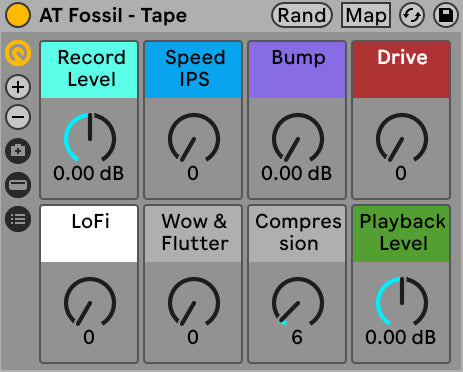Toggle the AT Fossil - Tape device activator
This screenshot has width=463, height=372.
(18, 15)
